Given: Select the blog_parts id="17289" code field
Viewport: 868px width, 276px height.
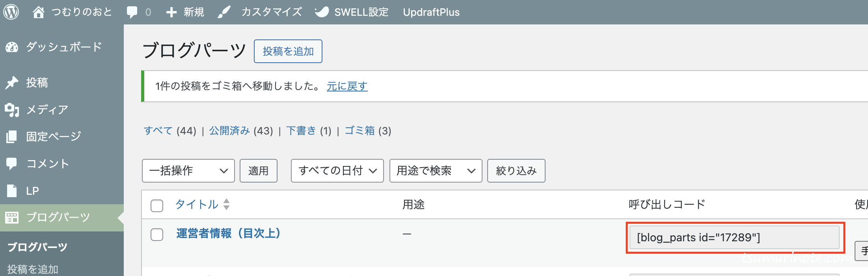Looking at the screenshot, I should click(734, 237).
